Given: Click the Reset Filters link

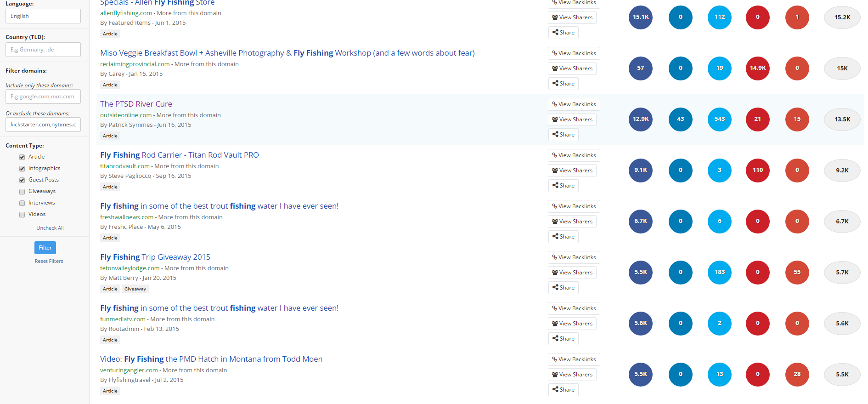Looking at the screenshot, I should click(49, 261).
